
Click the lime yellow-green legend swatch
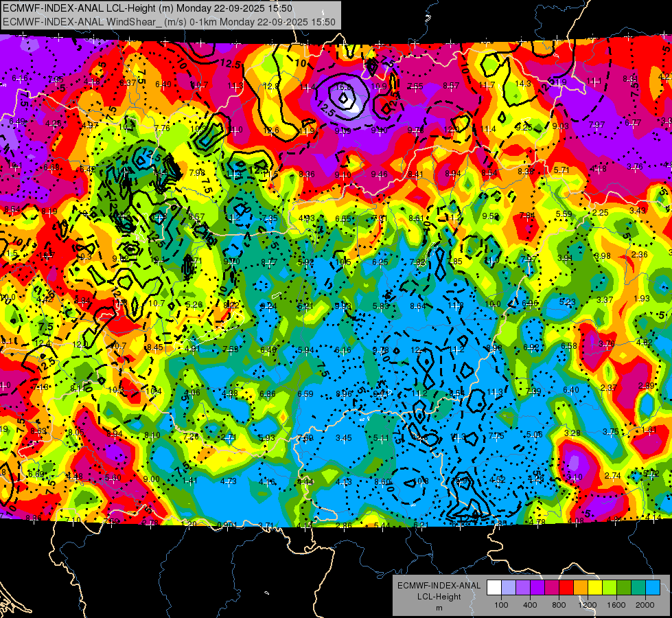[610, 588]
